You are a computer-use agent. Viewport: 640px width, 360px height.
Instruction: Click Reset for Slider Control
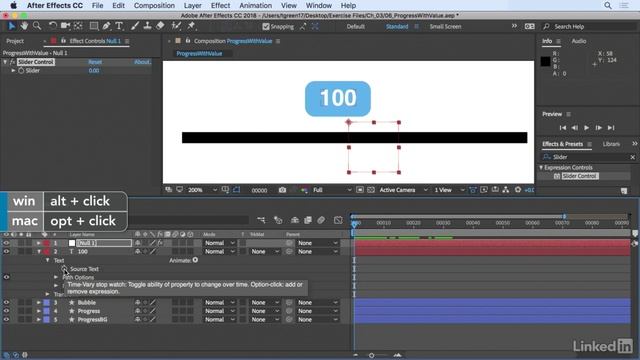pos(95,62)
